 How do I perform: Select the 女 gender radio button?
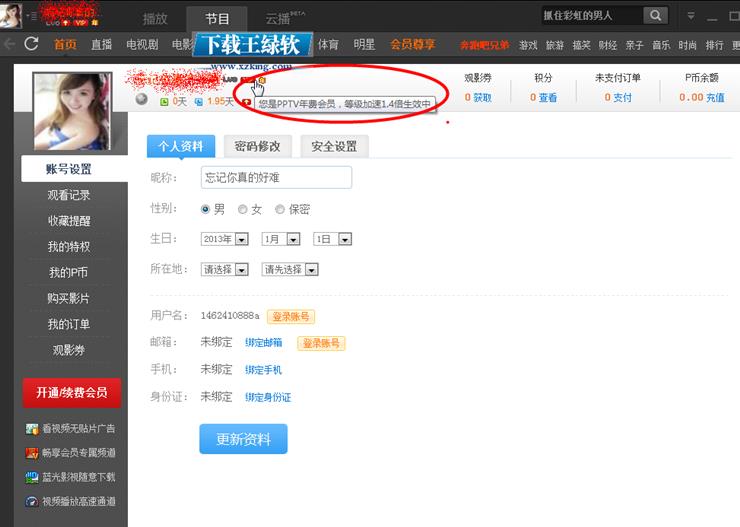pyautogui.click(x=243, y=209)
